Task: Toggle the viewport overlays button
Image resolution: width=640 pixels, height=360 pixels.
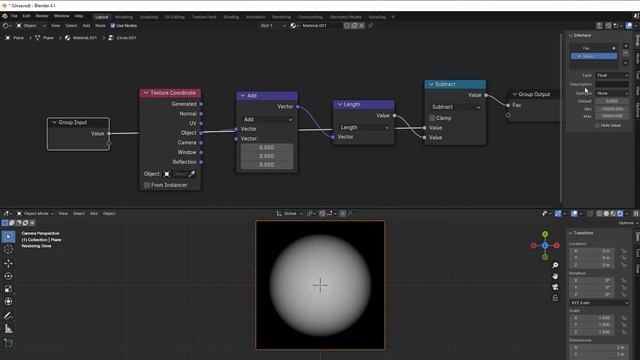Action: 574,213
